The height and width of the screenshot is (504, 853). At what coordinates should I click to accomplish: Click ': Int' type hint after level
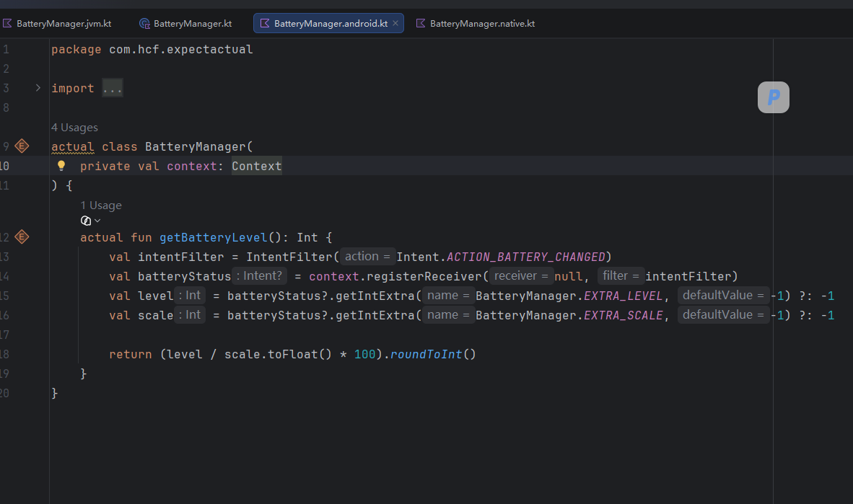(x=190, y=295)
